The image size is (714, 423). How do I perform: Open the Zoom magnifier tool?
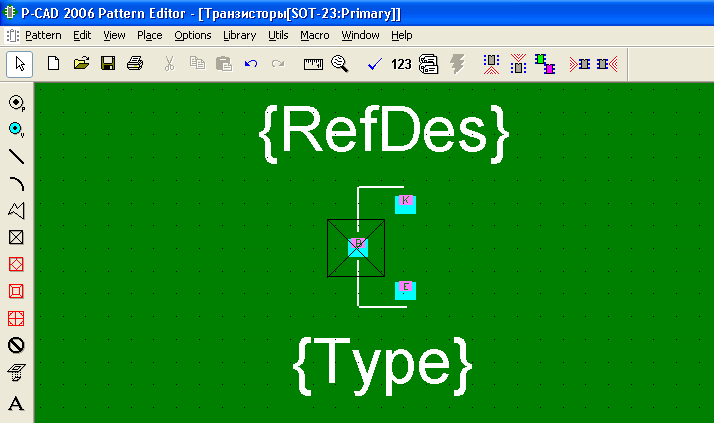pos(340,64)
